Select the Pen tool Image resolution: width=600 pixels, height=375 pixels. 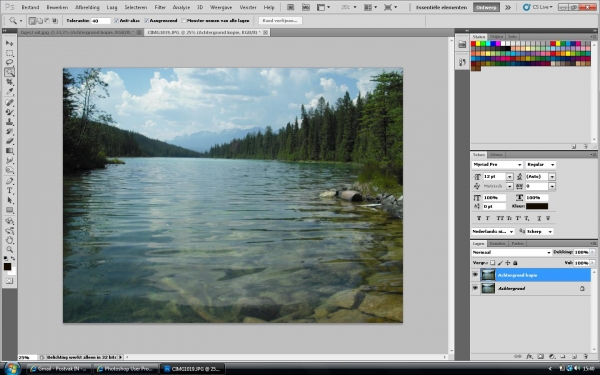click(10, 181)
